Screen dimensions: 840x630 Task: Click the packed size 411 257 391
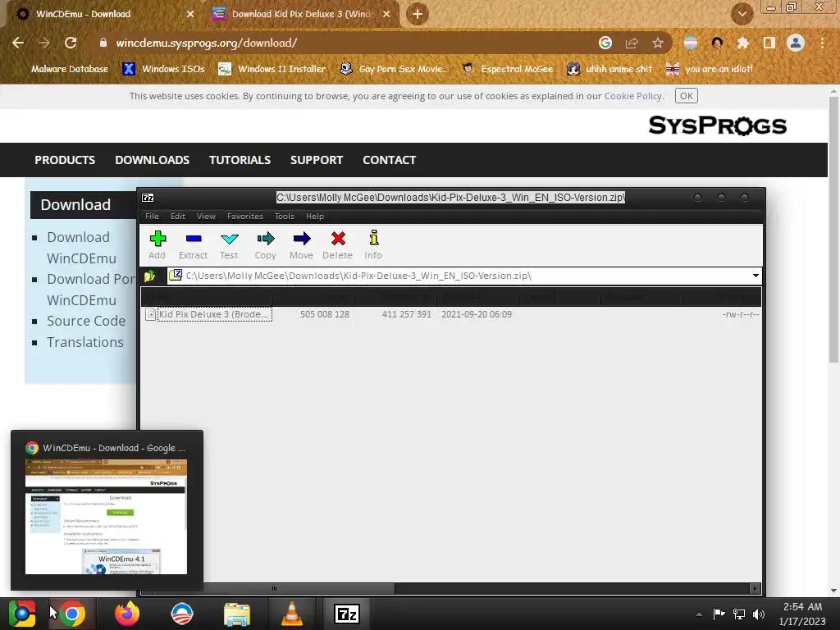[407, 314]
